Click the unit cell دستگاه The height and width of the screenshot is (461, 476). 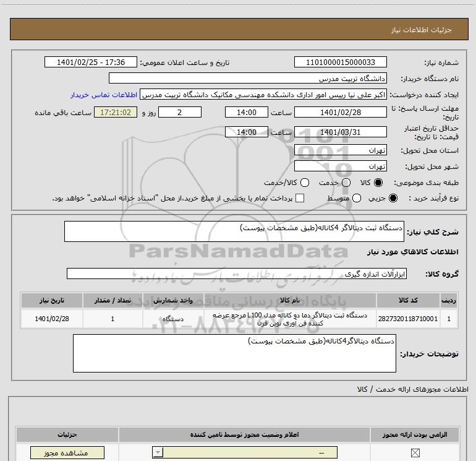point(173,319)
